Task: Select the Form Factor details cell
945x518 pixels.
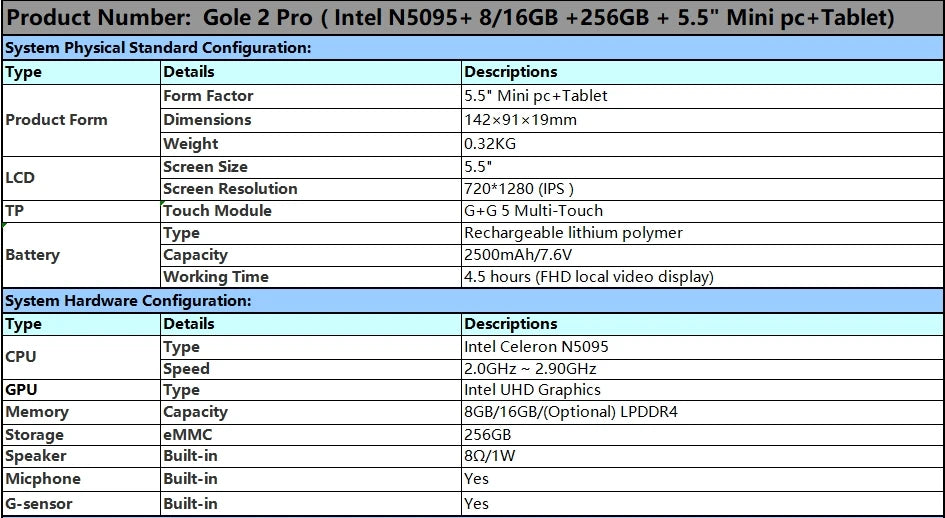Action: tap(208, 96)
